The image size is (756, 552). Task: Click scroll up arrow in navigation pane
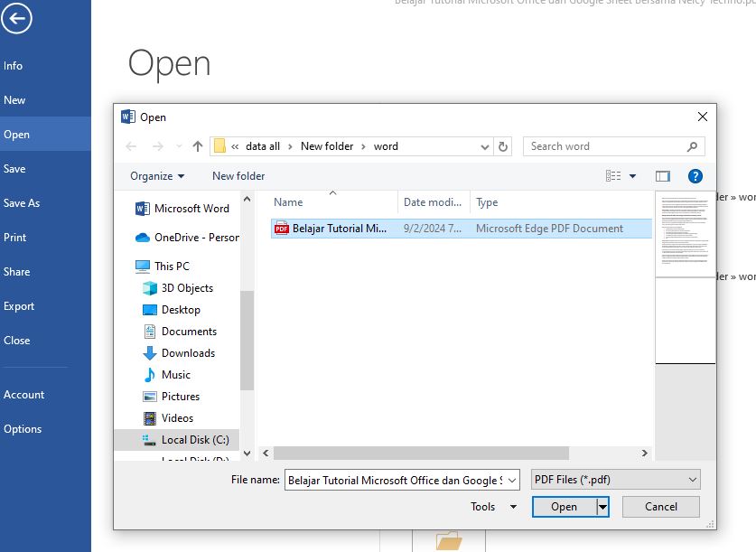point(247,199)
